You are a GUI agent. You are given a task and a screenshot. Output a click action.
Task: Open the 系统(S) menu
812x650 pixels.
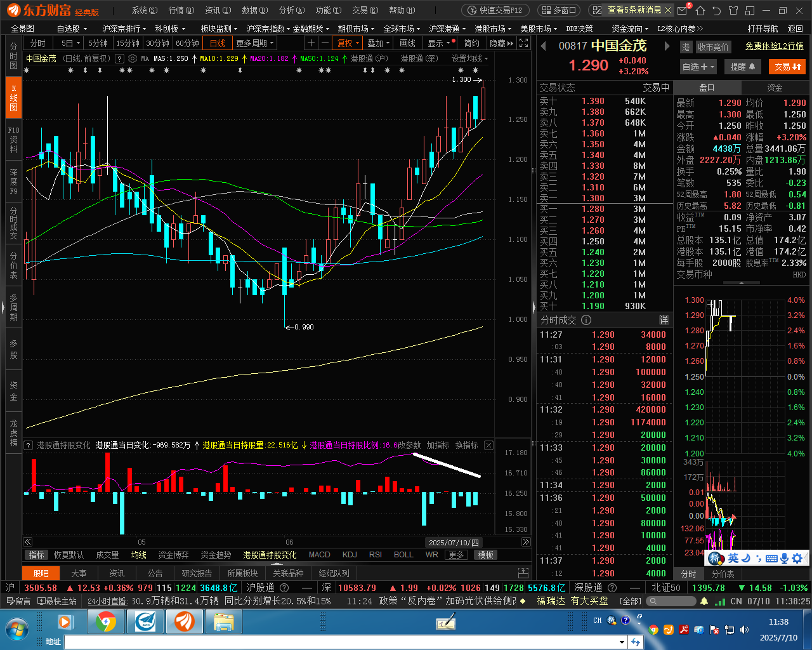145,10
